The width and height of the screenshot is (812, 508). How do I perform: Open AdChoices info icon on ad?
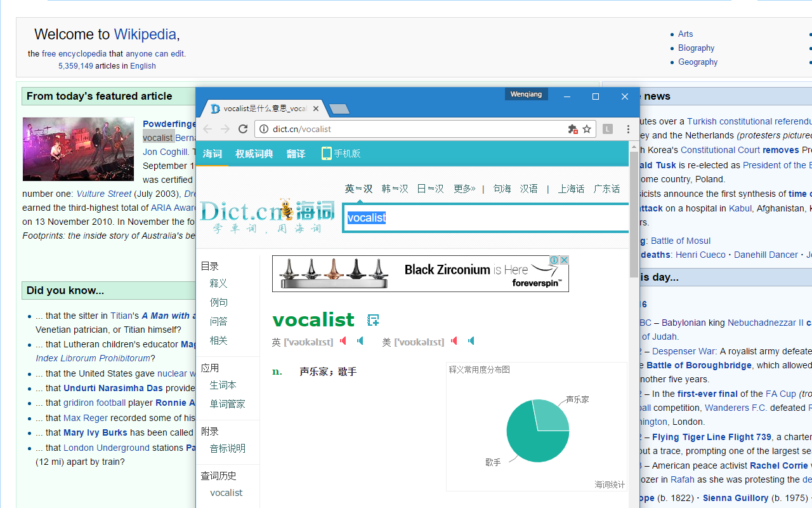coord(554,260)
